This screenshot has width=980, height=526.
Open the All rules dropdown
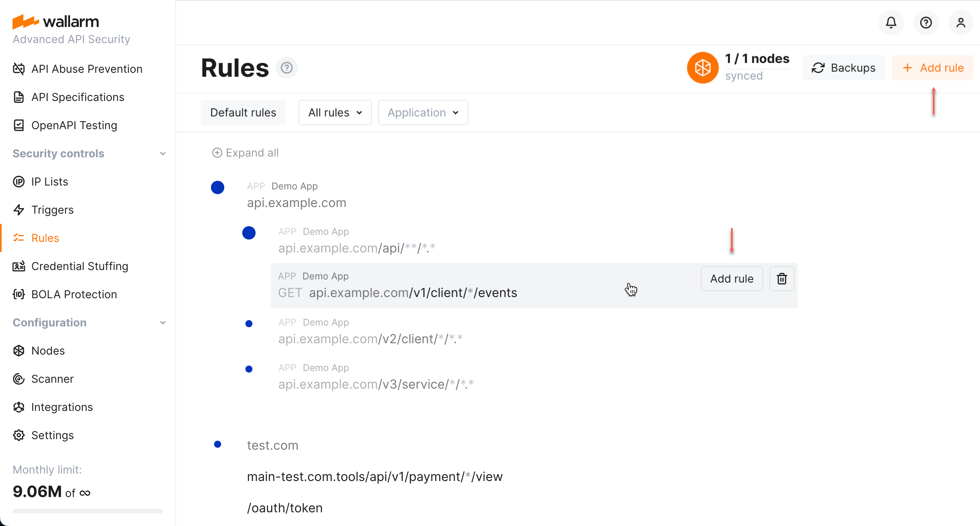335,113
